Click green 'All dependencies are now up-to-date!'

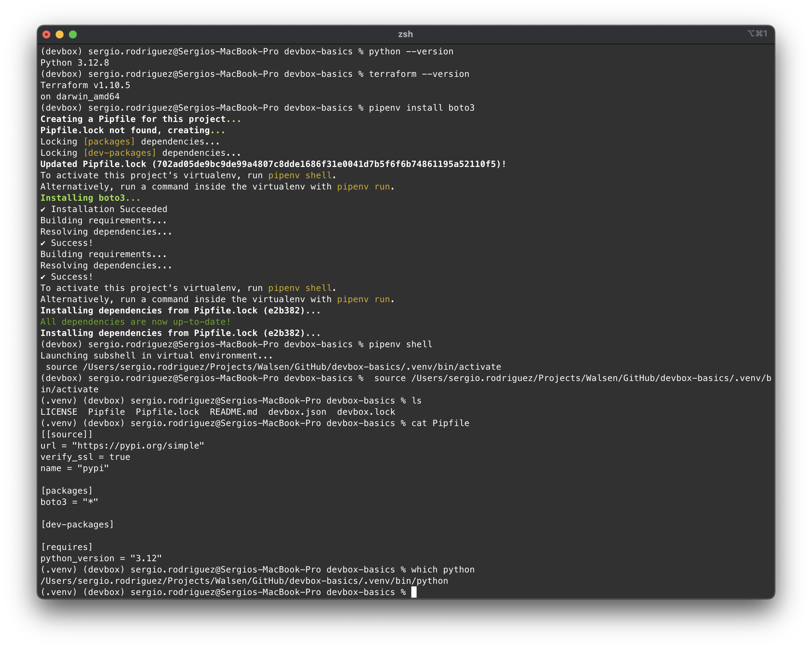(135, 322)
